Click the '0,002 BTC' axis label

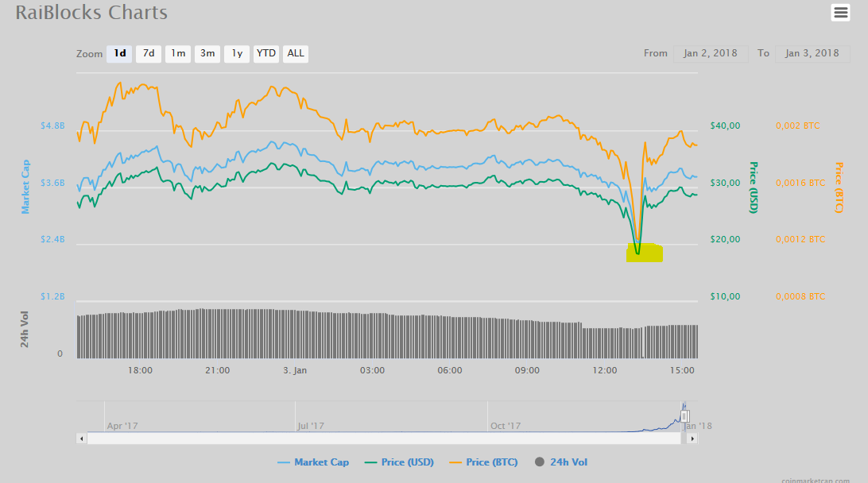tap(798, 126)
